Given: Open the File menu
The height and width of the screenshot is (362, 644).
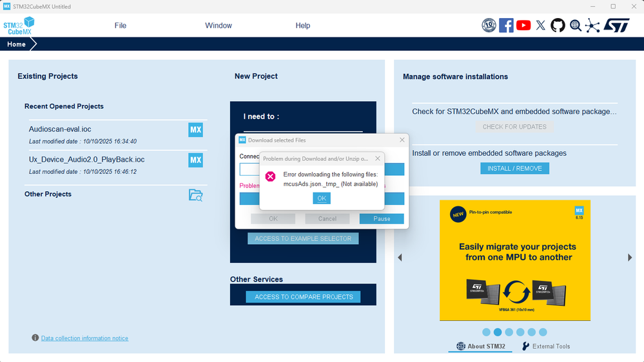Looking at the screenshot, I should (121, 26).
